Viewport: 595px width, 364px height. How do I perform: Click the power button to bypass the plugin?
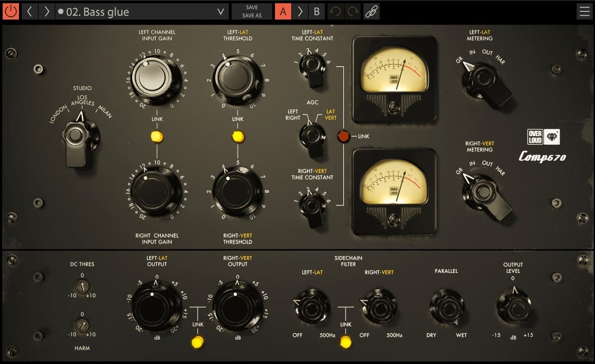pyautogui.click(x=10, y=11)
